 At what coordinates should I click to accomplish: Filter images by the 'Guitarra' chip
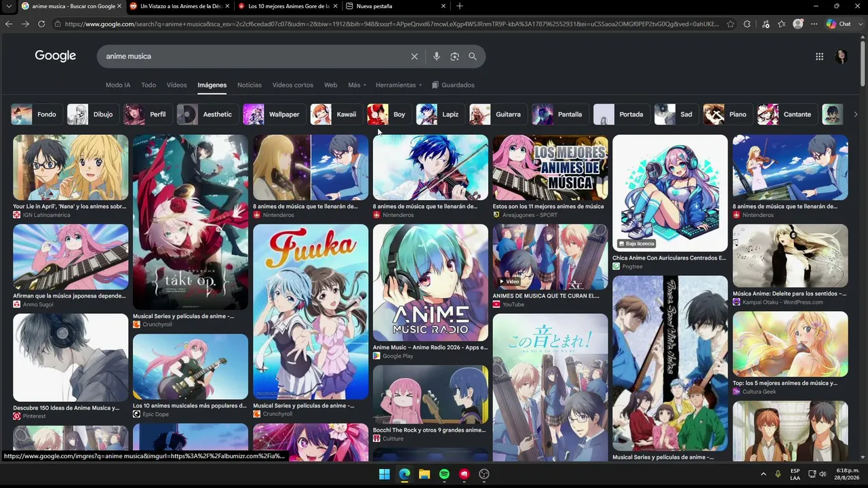tap(498, 115)
